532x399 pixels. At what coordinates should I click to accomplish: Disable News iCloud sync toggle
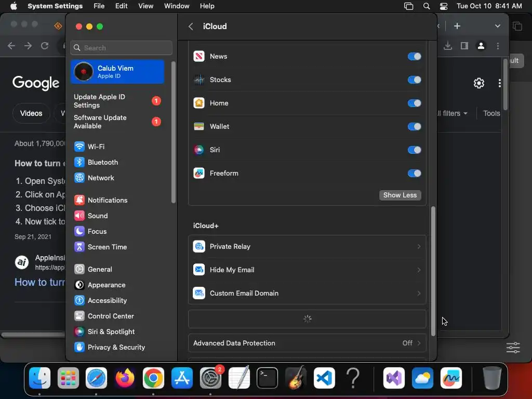click(x=414, y=56)
